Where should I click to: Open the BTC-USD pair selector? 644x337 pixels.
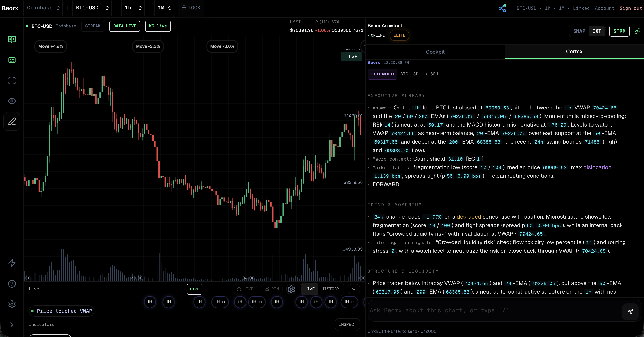tap(92, 8)
